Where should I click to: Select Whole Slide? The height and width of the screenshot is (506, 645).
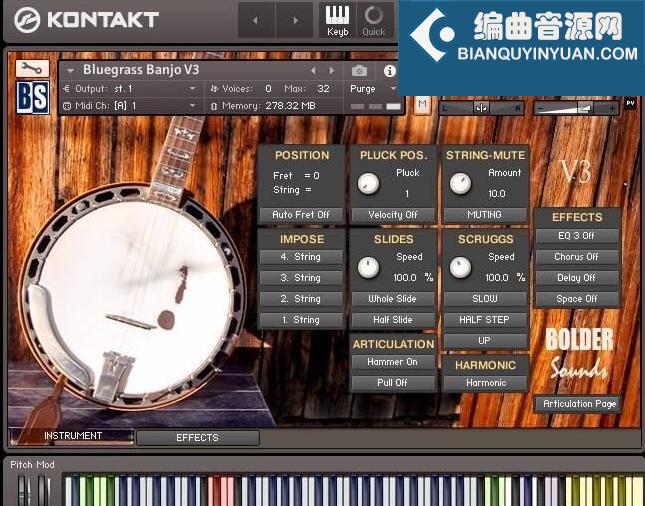pyautogui.click(x=392, y=299)
